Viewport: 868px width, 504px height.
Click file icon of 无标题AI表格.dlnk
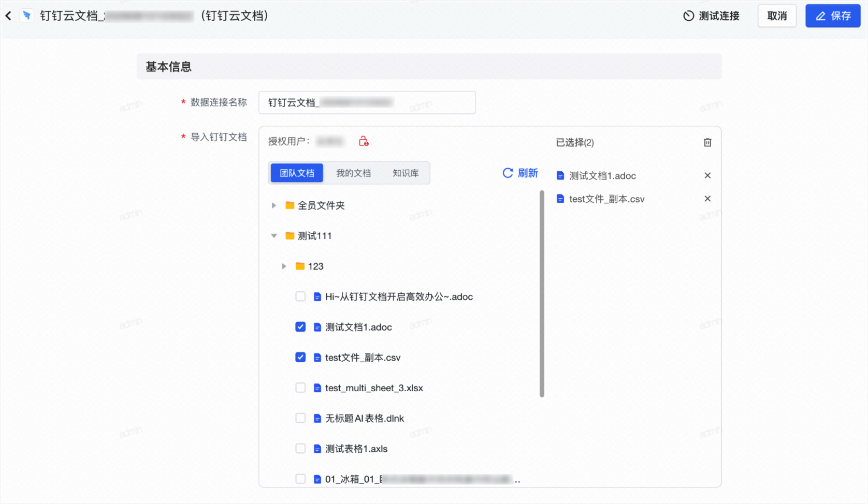point(317,419)
